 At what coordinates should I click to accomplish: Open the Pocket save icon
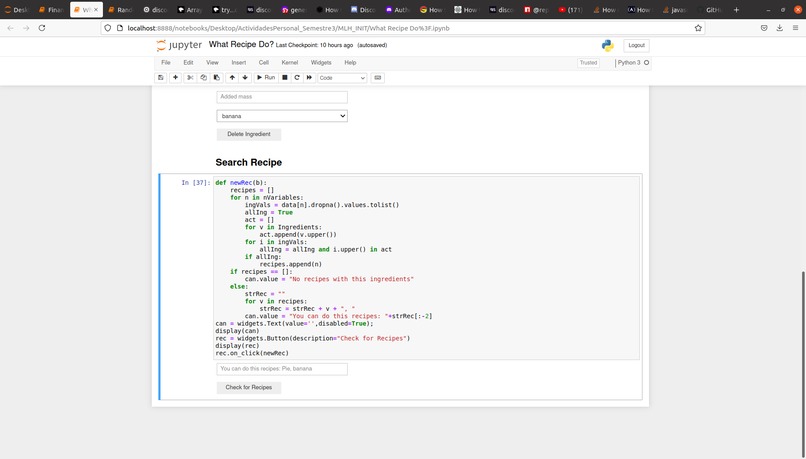pos(764,28)
